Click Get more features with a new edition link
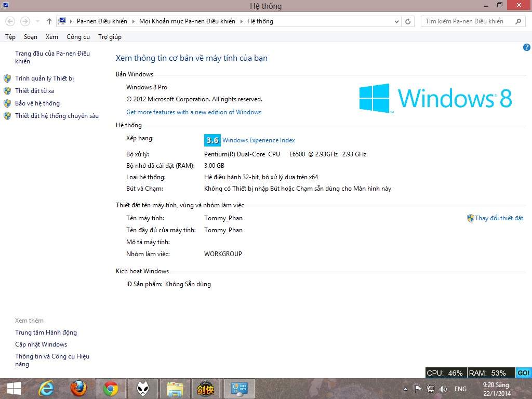Screen dimensions: 532x399 pyautogui.click(x=194, y=112)
